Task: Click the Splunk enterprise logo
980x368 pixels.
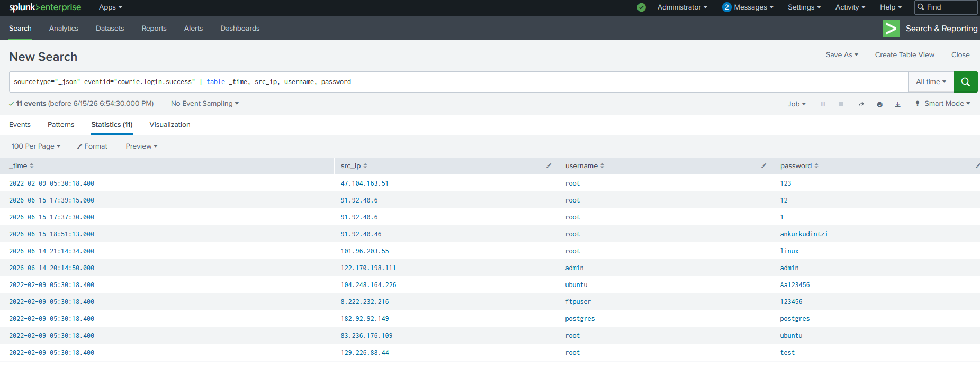Action: (x=45, y=7)
